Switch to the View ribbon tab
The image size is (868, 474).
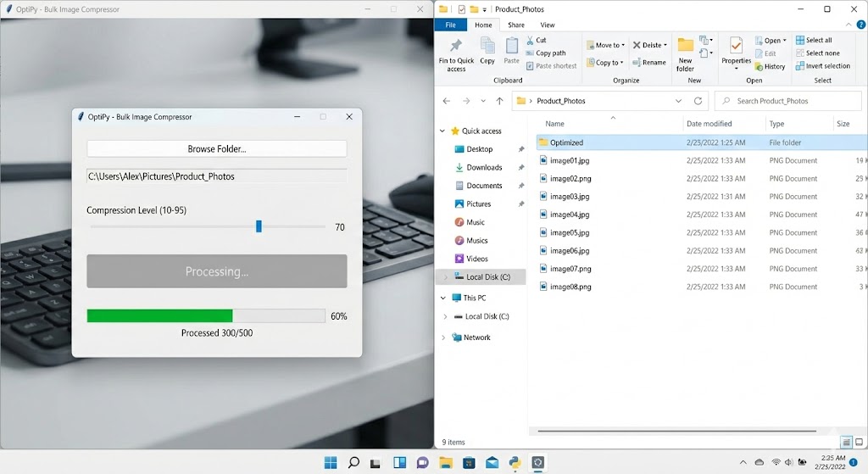548,25
